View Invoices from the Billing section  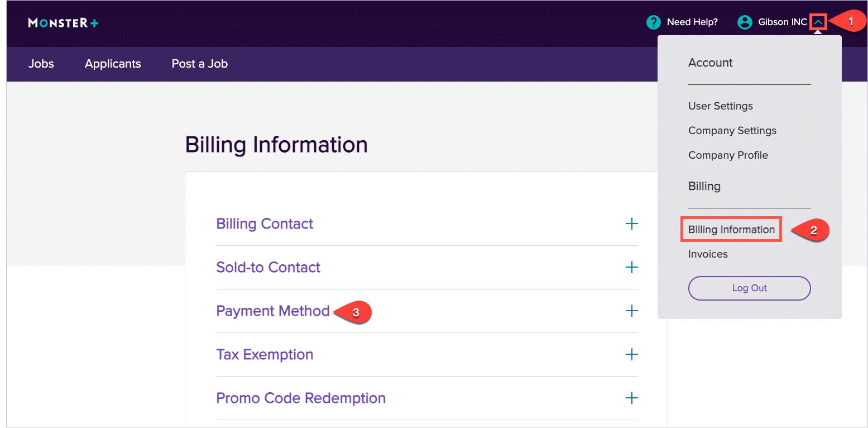click(708, 254)
